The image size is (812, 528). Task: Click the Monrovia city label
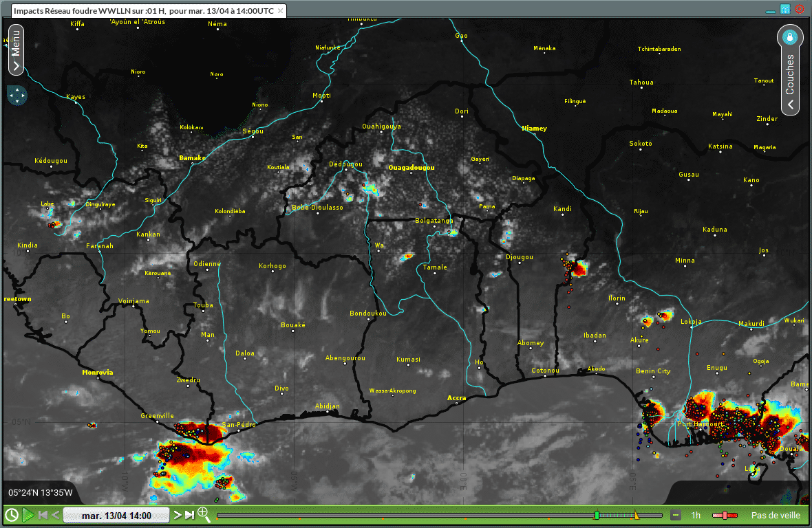point(97,373)
